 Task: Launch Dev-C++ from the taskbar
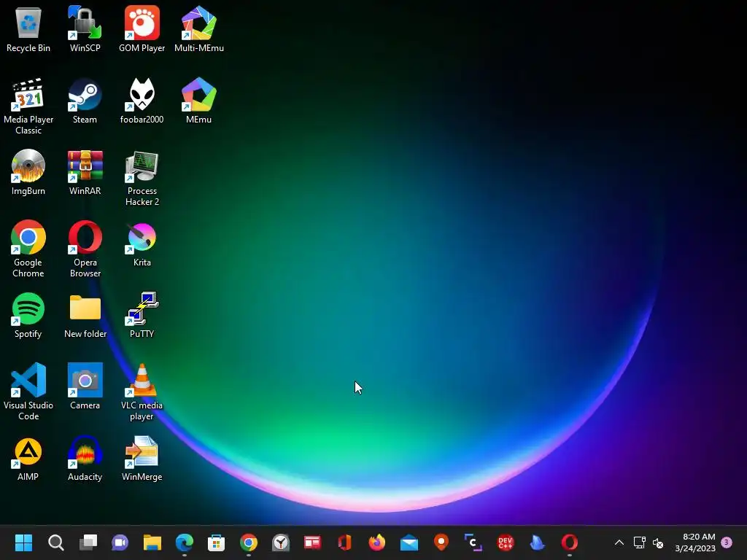506,542
